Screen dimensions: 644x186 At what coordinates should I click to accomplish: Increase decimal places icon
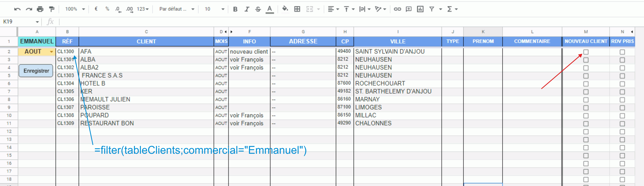tap(129, 9)
